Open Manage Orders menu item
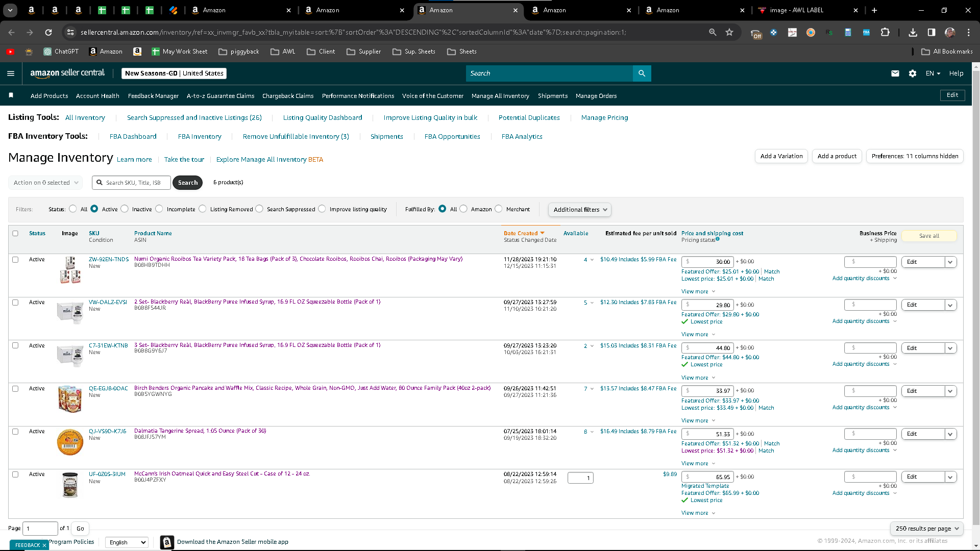 point(596,96)
